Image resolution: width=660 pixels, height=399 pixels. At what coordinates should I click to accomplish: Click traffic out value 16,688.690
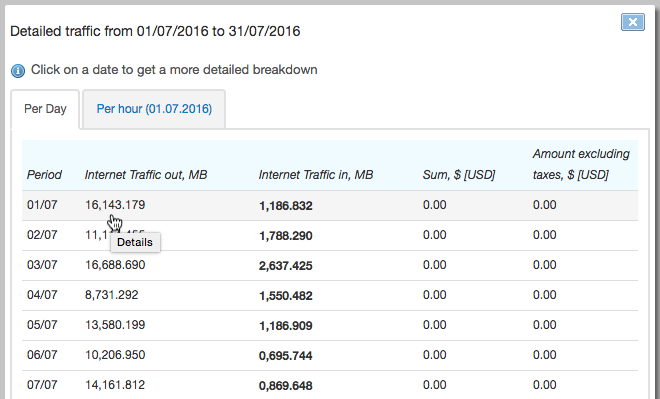115,265
